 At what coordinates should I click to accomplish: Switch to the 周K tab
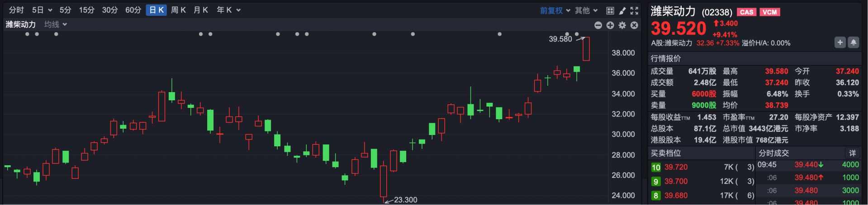click(x=178, y=10)
